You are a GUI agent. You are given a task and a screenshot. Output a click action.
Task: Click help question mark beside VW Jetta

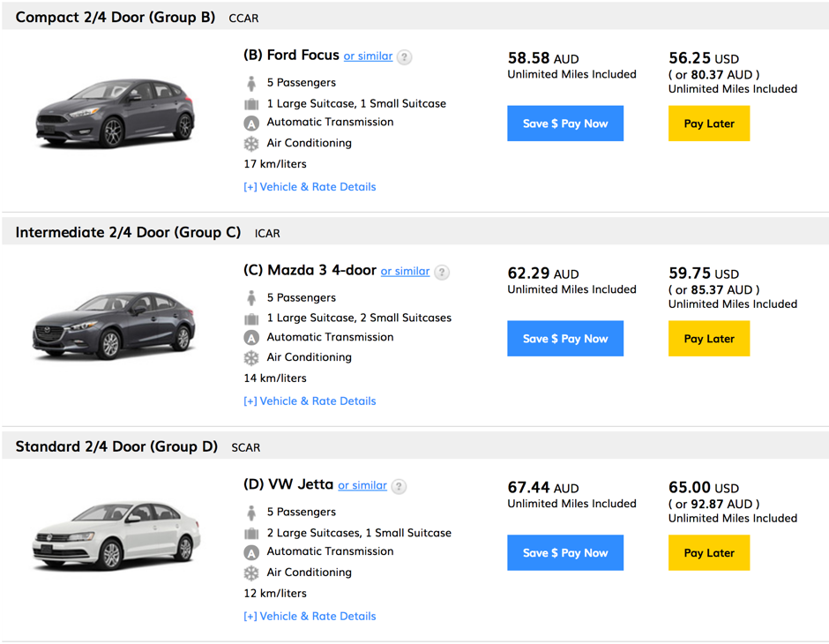pyautogui.click(x=399, y=487)
